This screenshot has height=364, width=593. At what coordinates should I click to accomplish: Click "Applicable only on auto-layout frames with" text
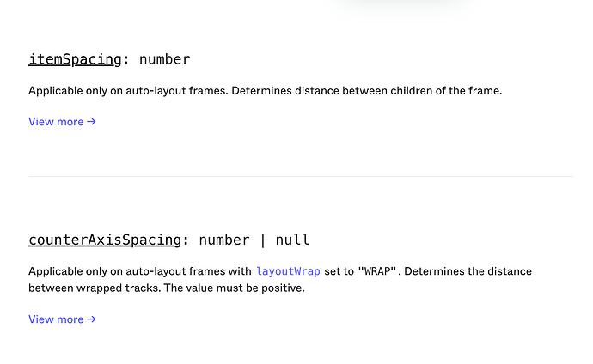pyautogui.click(x=139, y=271)
